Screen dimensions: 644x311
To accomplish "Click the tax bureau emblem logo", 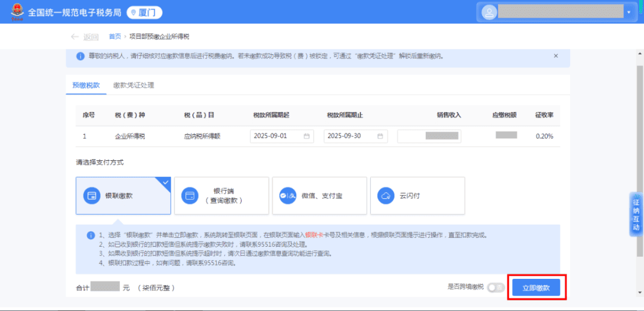I will click(17, 12).
